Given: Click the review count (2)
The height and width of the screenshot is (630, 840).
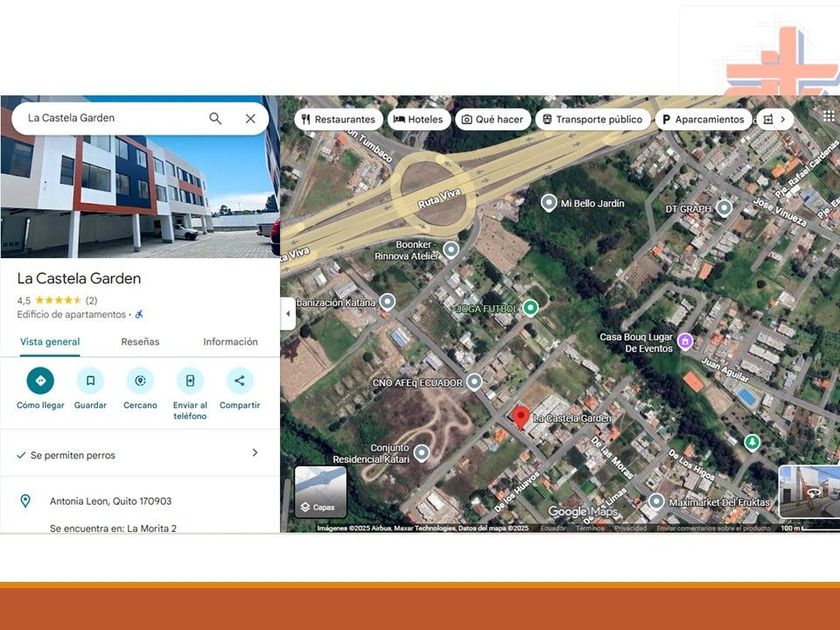Looking at the screenshot, I should tap(92, 300).
